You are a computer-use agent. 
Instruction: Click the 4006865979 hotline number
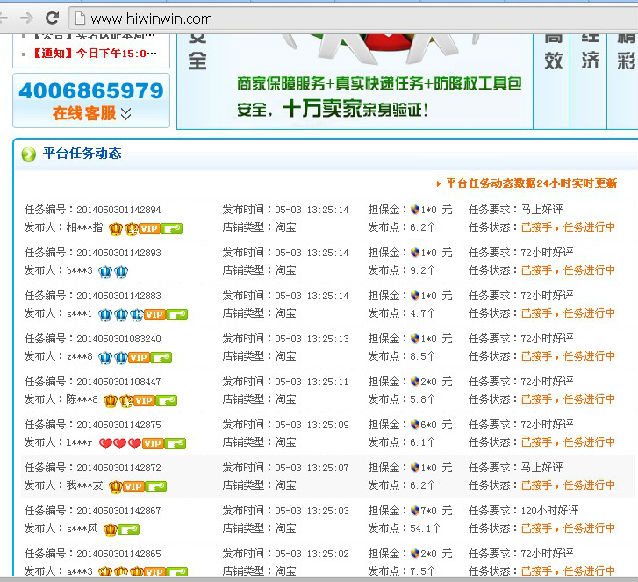[x=90, y=91]
